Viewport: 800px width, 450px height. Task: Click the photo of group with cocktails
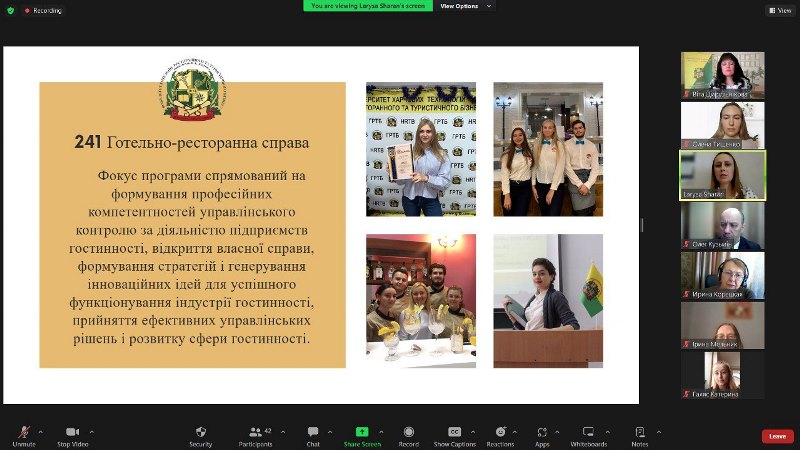[x=421, y=301]
